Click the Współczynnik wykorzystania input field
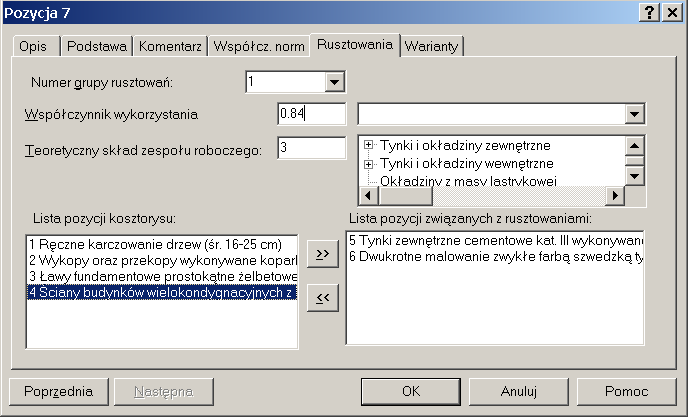688x417 pixels. pos(312,114)
